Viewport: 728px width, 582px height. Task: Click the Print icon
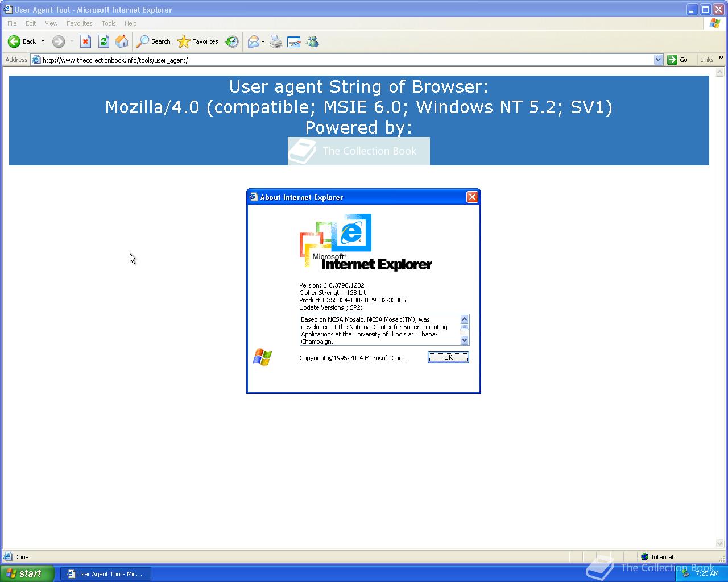[276, 41]
